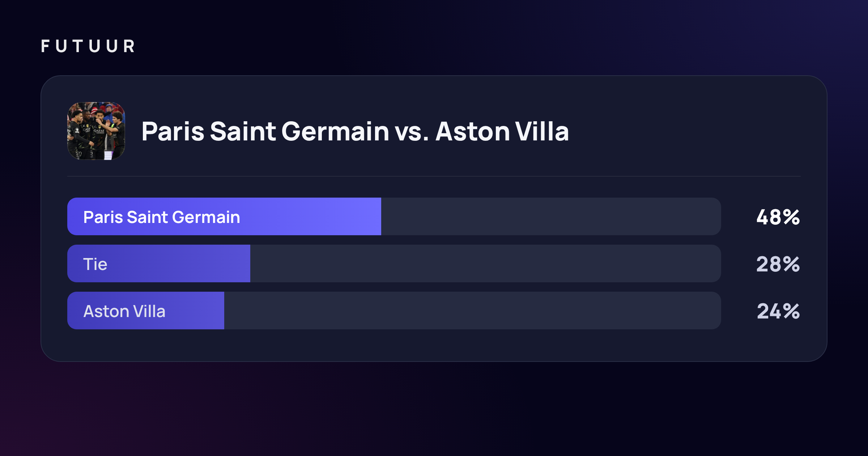Click the 48% probability value
Screen dimensions: 868x456
click(778, 217)
